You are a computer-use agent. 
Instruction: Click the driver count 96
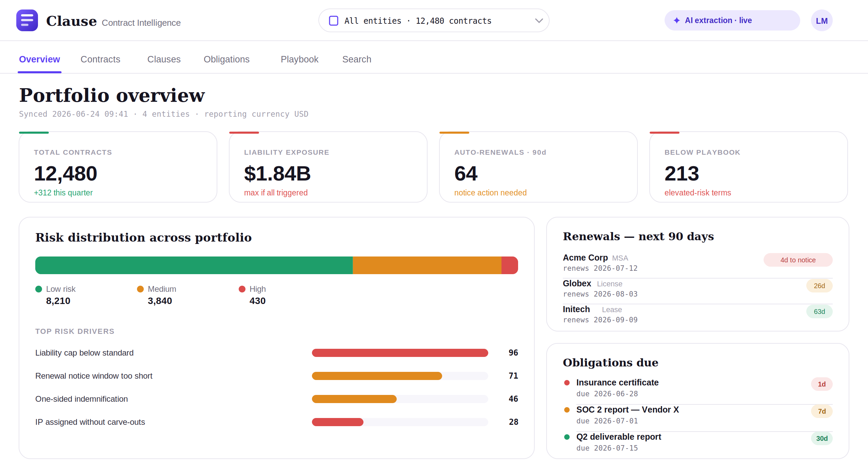(x=513, y=353)
